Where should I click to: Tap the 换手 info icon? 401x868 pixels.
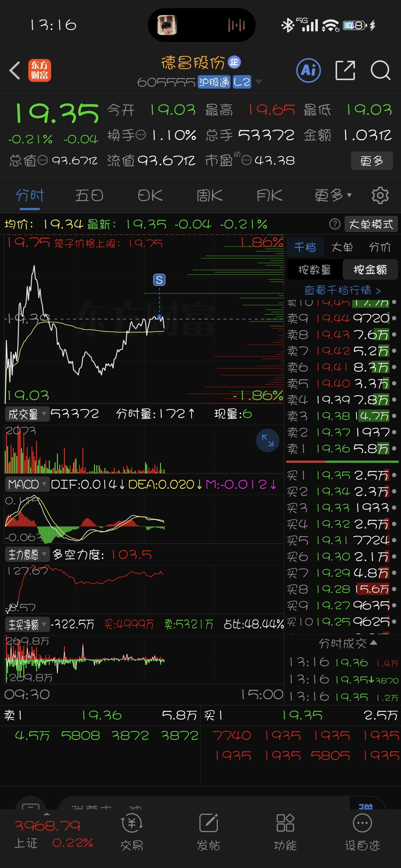140,135
